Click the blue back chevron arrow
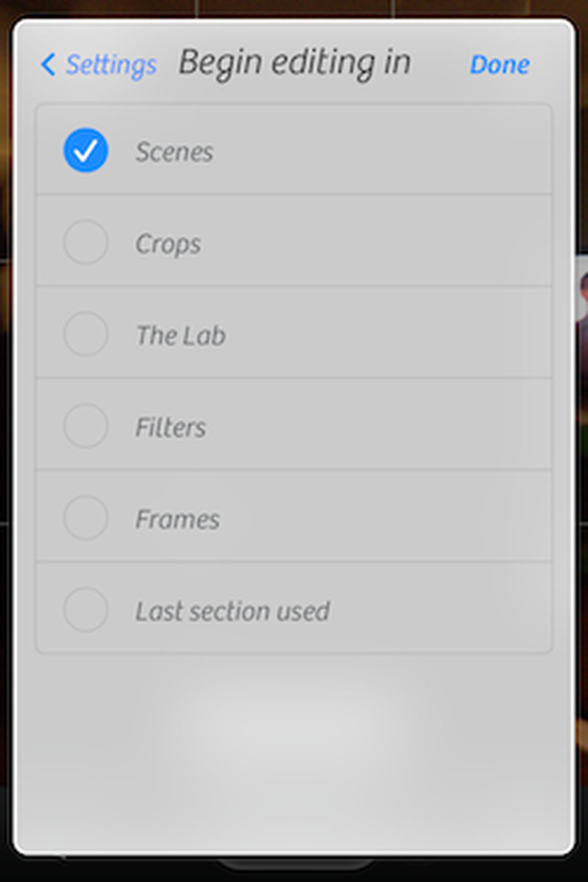Image resolution: width=588 pixels, height=882 pixels. point(48,65)
